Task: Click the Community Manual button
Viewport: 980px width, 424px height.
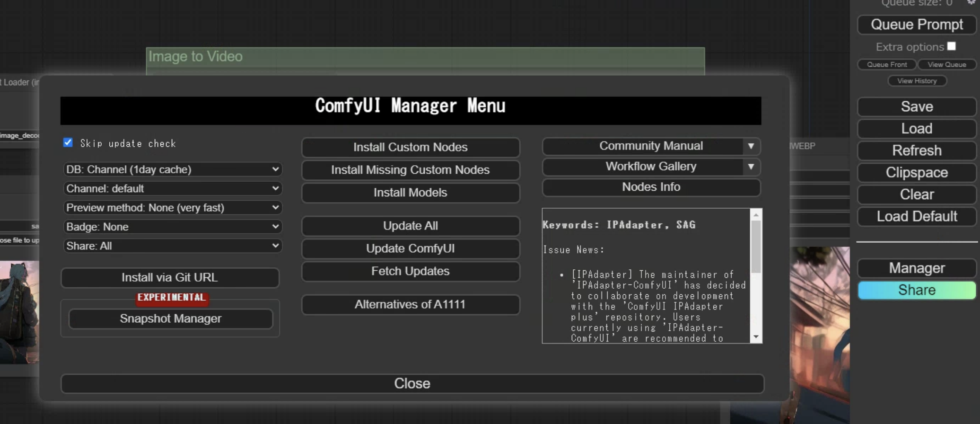Action: coord(643,146)
